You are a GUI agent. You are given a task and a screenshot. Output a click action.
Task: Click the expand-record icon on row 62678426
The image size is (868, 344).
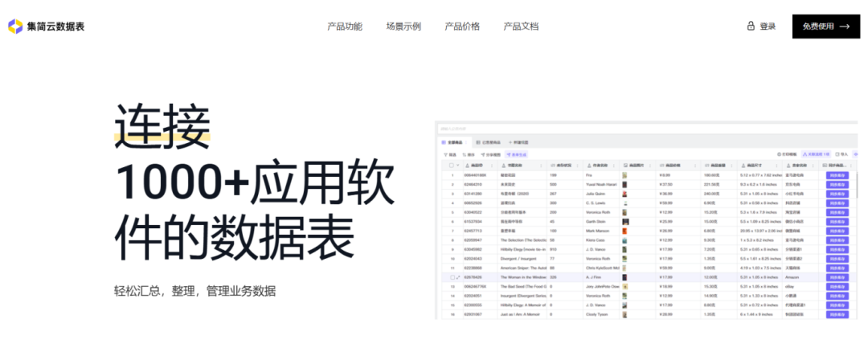(458, 277)
